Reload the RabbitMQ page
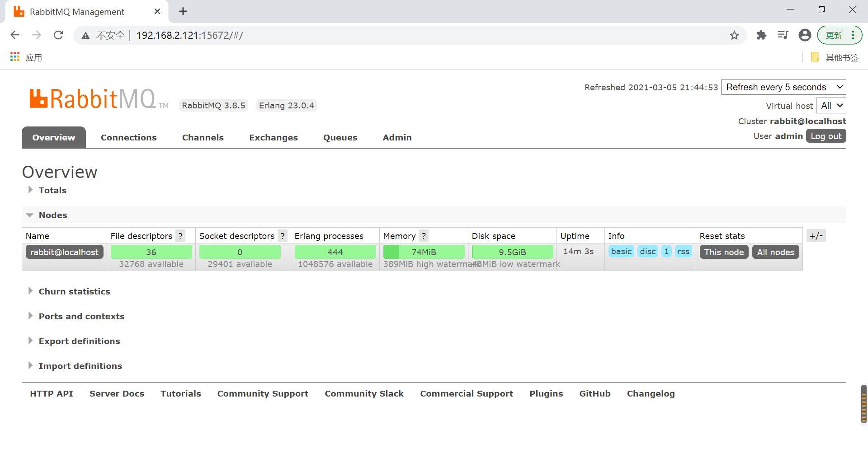The width and height of the screenshot is (868, 467). point(58,35)
